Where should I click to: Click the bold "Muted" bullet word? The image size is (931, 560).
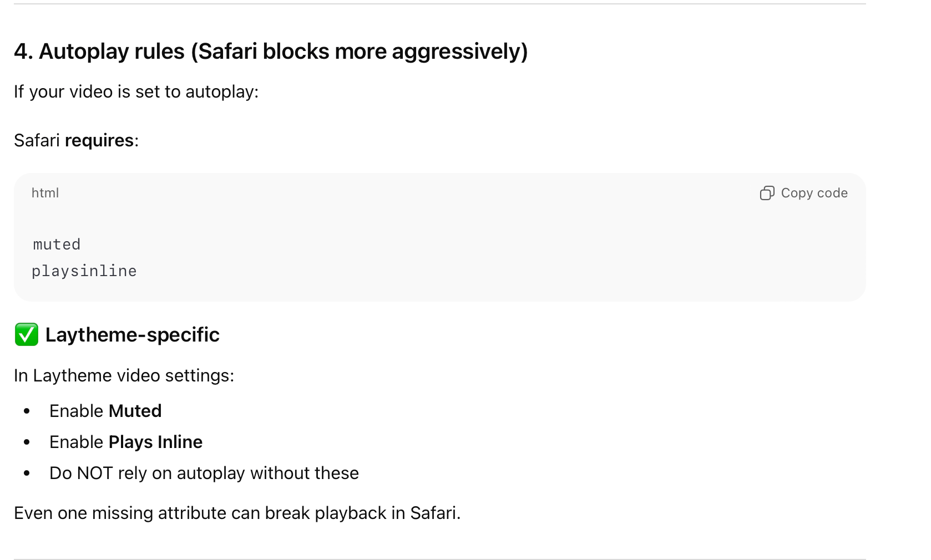(135, 411)
